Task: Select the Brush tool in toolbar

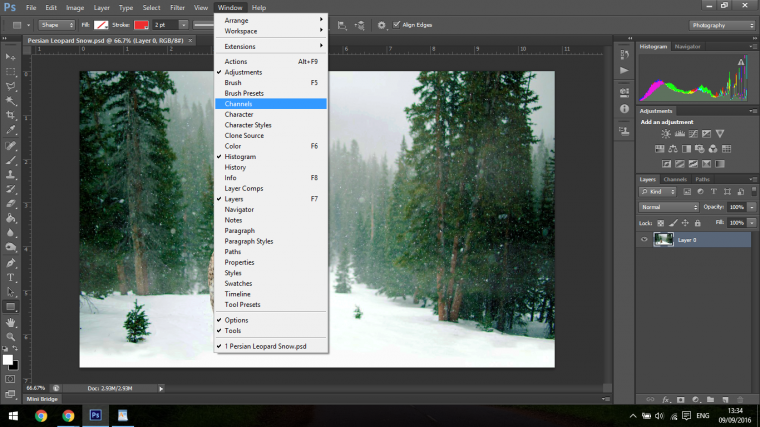Action: [x=10, y=160]
